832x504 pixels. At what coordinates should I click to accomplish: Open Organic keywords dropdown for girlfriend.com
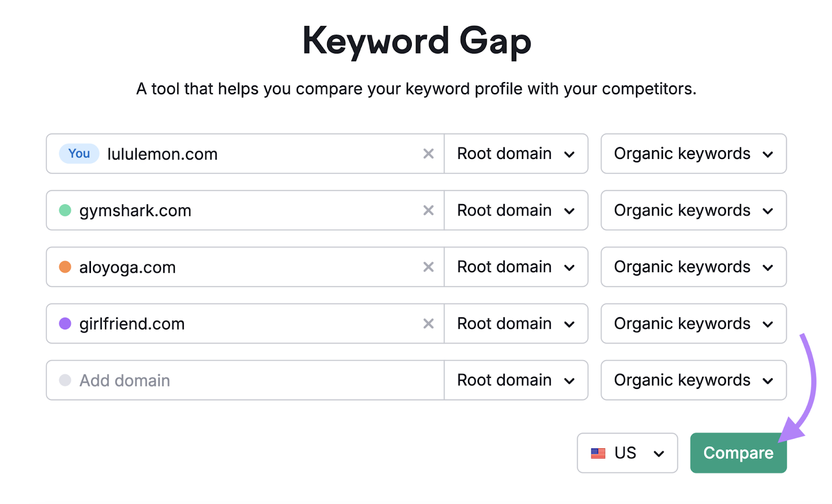pyautogui.click(x=693, y=324)
